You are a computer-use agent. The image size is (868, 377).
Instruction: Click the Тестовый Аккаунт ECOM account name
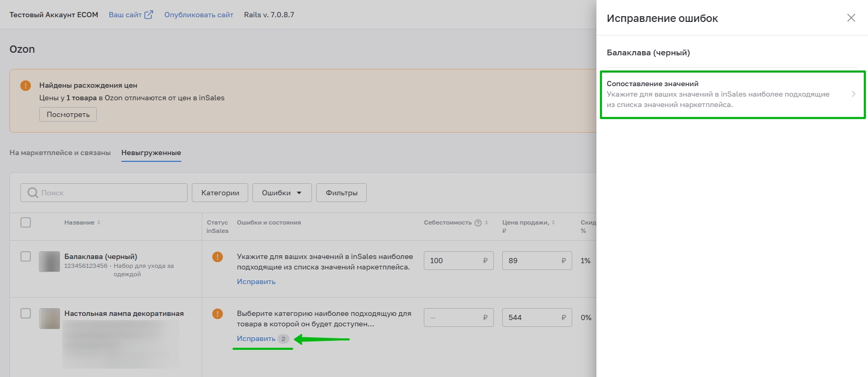click(x=54, y=15)
